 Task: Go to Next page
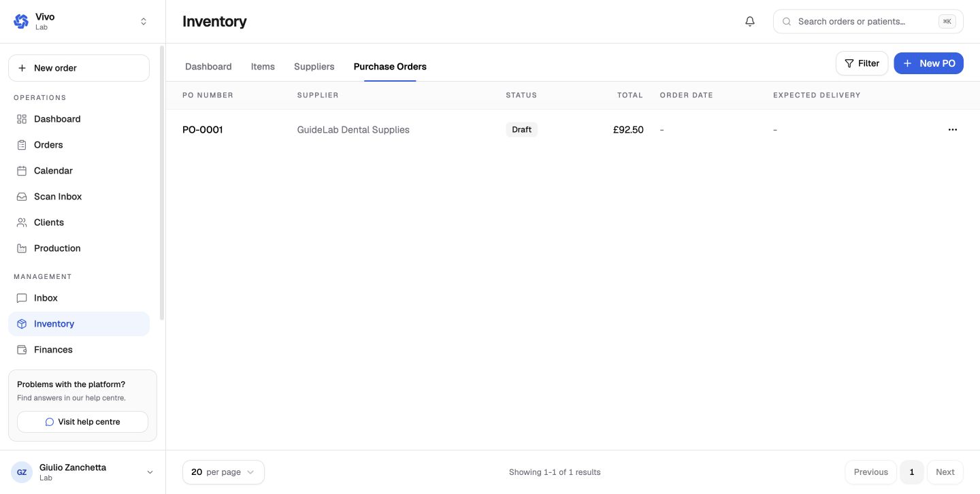coord(945,472)
